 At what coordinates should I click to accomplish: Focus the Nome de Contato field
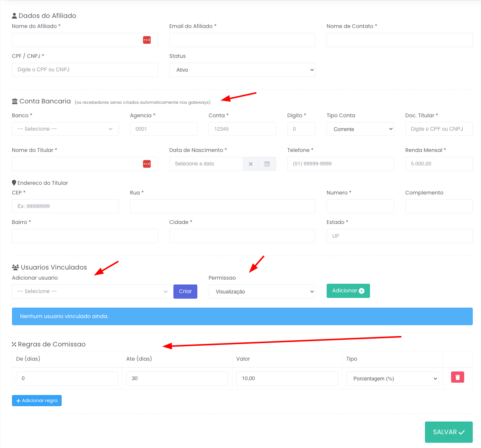click(x=400, y=40)
